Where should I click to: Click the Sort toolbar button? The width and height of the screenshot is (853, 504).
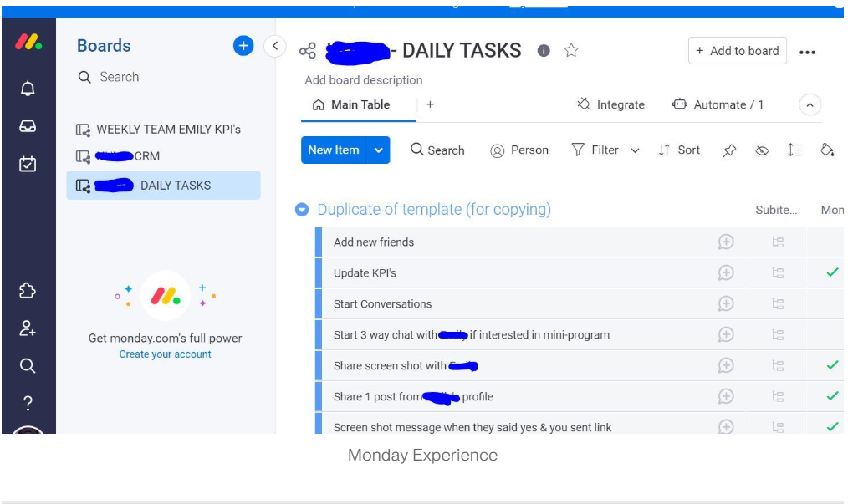679,150
